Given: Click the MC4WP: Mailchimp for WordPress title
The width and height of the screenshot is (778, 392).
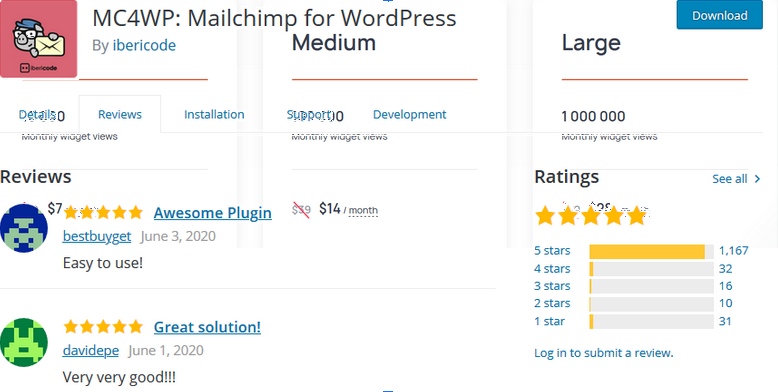Looking at the screenshot, I should (274, 18).
